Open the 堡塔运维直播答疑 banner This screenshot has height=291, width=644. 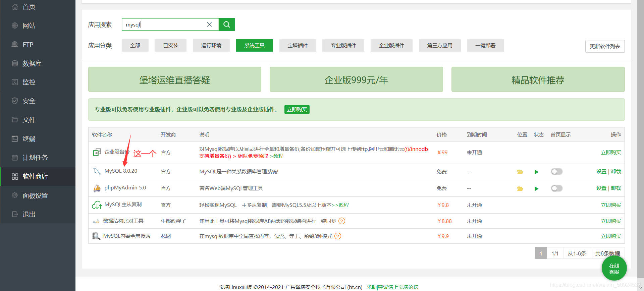coord(175,79)
